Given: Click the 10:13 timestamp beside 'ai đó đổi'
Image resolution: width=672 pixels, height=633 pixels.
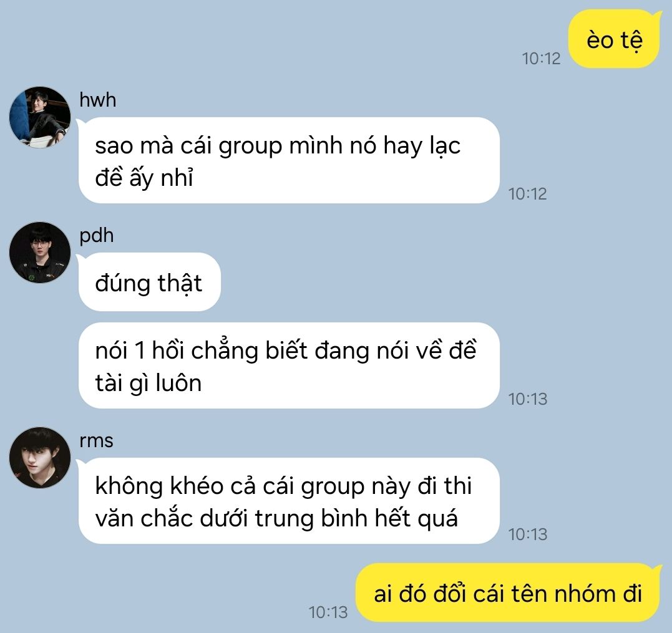Looking at the screenshot, I should tap(328, 612).
